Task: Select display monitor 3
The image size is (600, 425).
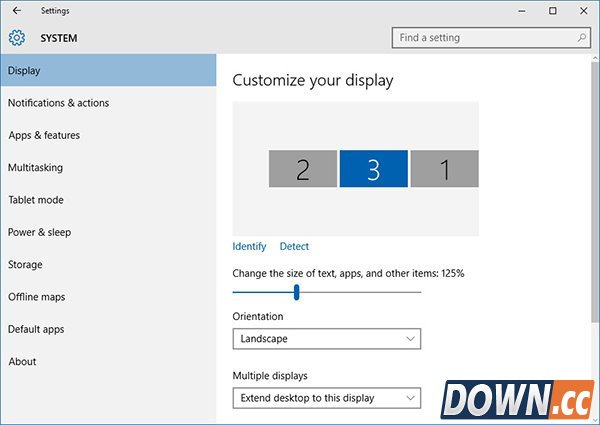Action: pyautogui.click(x=373, y=169)
